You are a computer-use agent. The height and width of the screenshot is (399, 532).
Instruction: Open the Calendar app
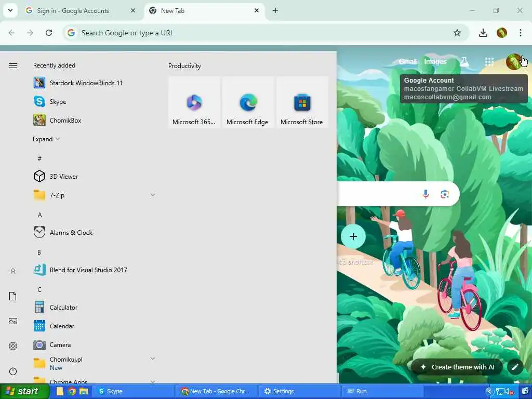pyautogui.click(x=54, y=326)
